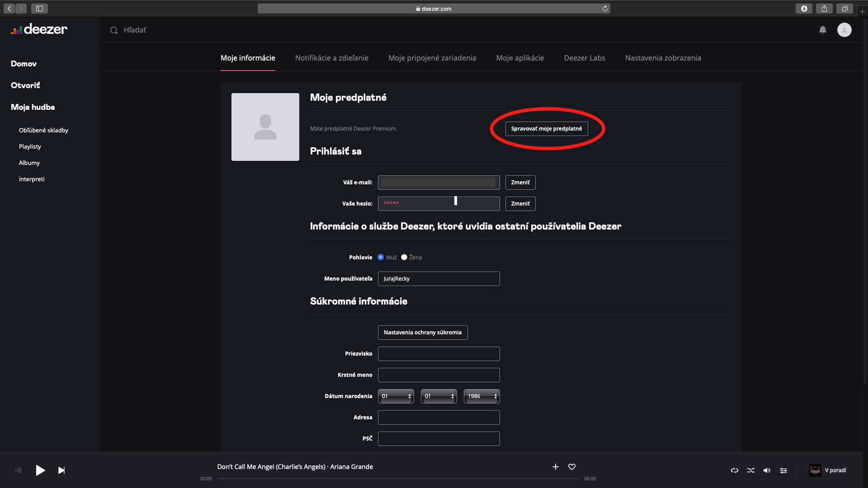Open Playlisty in sidebar
Viewport: 868px width, 488px height.
tap(30, 146)
